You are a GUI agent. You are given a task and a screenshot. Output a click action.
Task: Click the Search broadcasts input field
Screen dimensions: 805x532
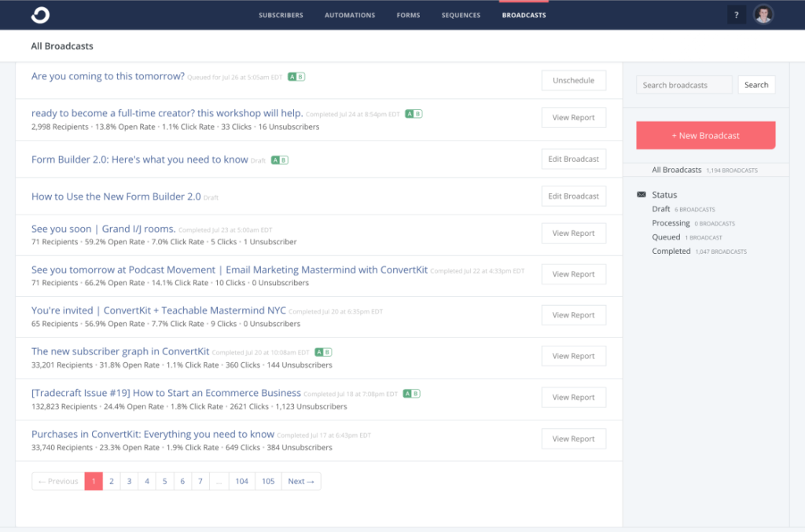point(683,84)
